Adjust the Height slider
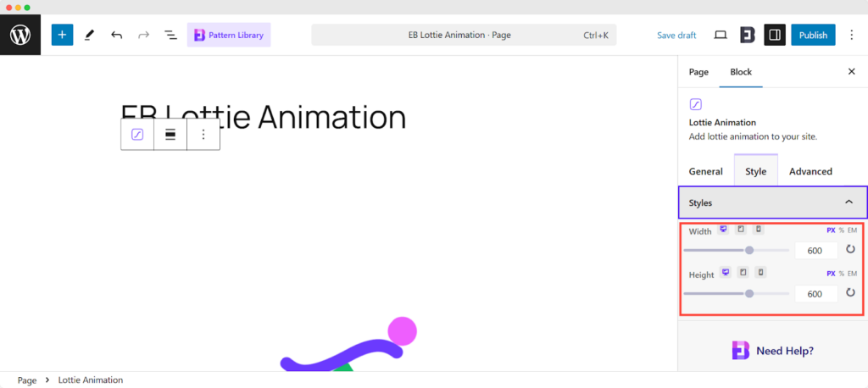The height and width of the screenshot is (388, 868). [737, 293]
